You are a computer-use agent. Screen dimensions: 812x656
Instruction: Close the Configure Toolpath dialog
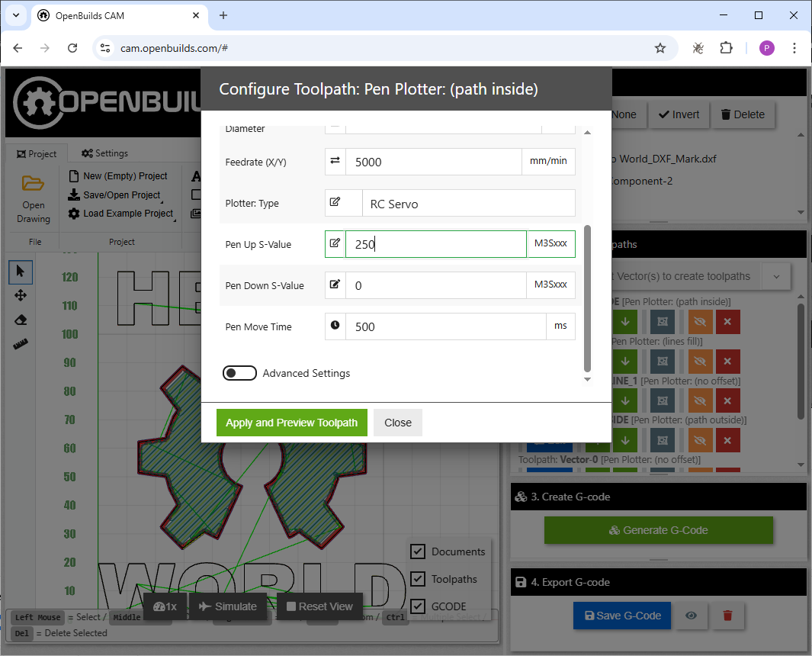pos(398,423)
